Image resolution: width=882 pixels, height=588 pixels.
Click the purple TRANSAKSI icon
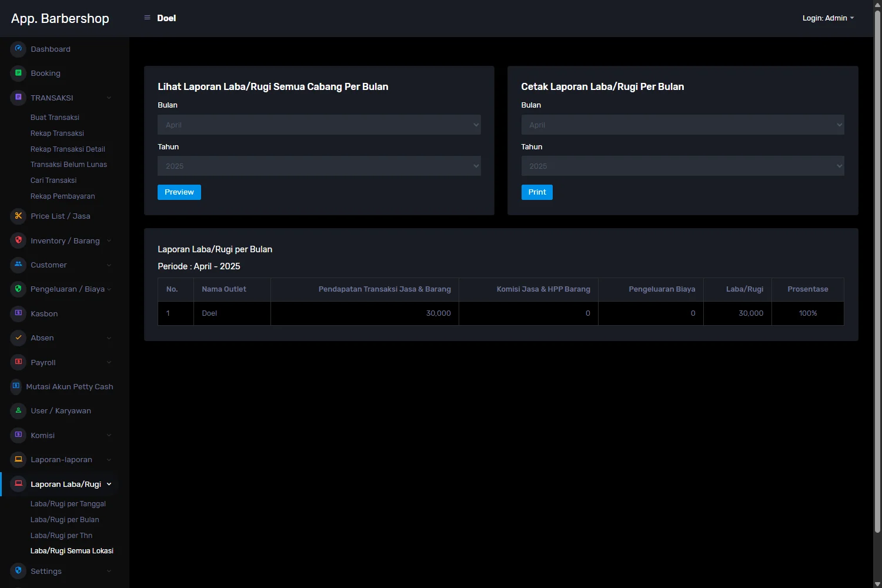coord(18,97)
